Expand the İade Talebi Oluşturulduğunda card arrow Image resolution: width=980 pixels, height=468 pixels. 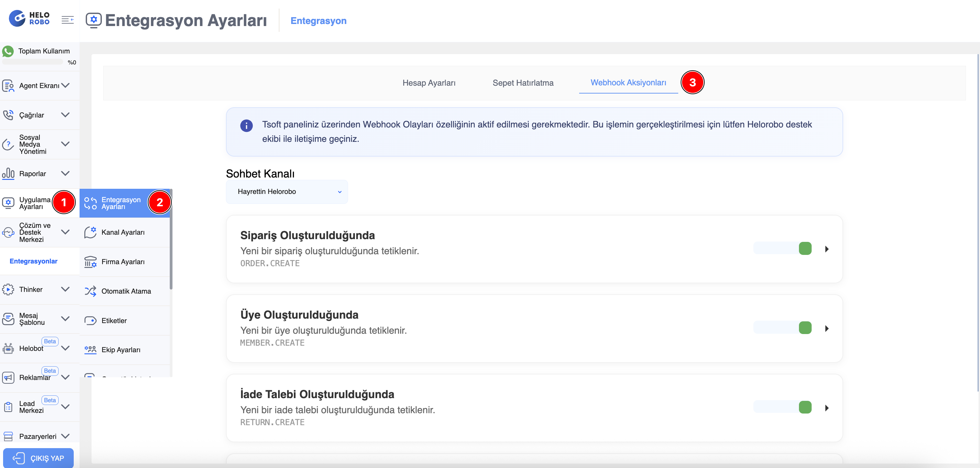coord(826,408)
